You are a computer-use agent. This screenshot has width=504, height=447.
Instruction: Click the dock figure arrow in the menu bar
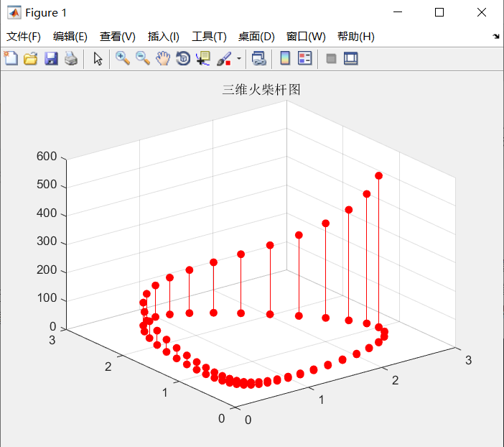click(x=496, y=36)
